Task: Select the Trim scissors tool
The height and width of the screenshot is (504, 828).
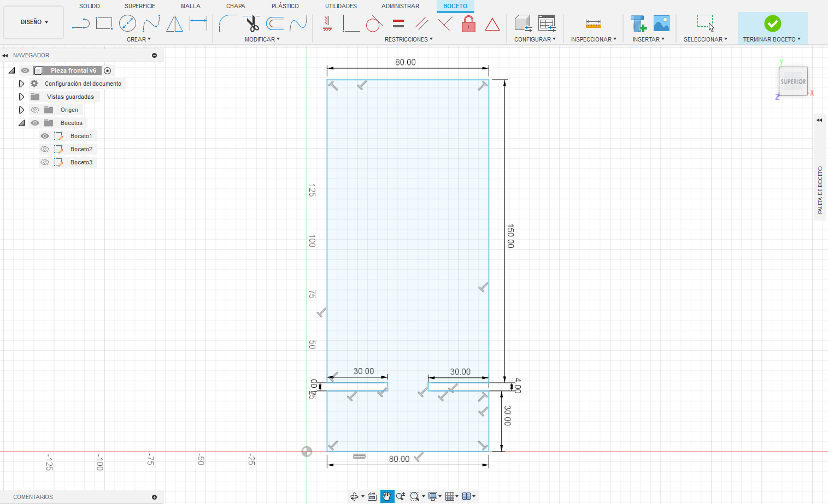Action: (x=252, y=23)
